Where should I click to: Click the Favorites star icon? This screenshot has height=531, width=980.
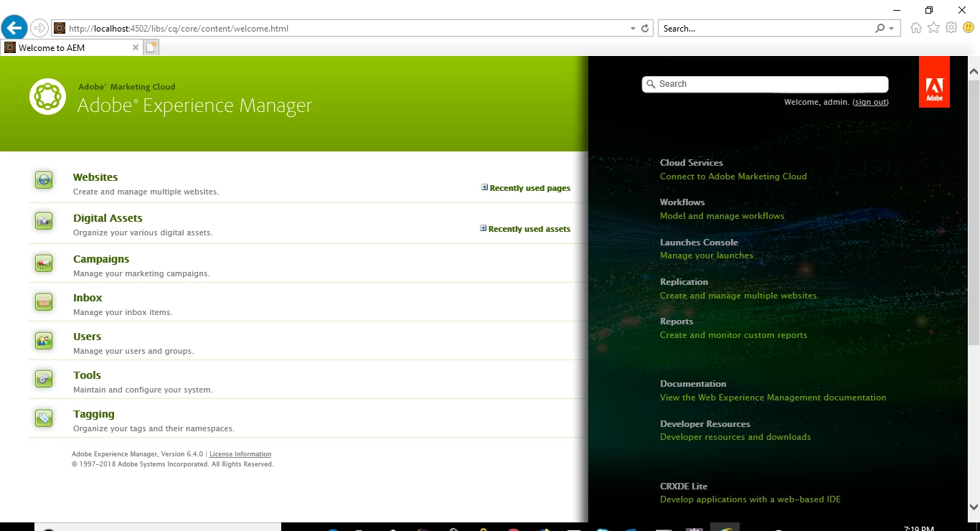click(933, 28)
